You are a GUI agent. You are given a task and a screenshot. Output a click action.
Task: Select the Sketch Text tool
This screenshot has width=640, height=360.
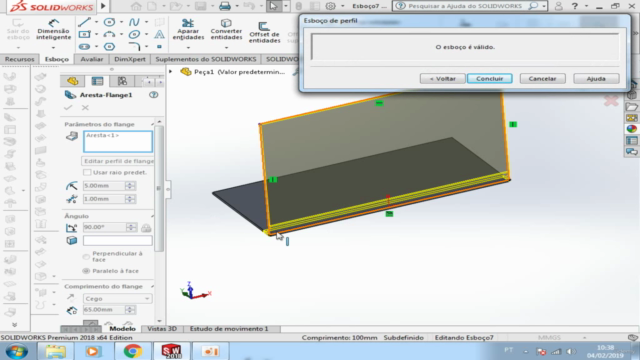click(x=159, y=35)
